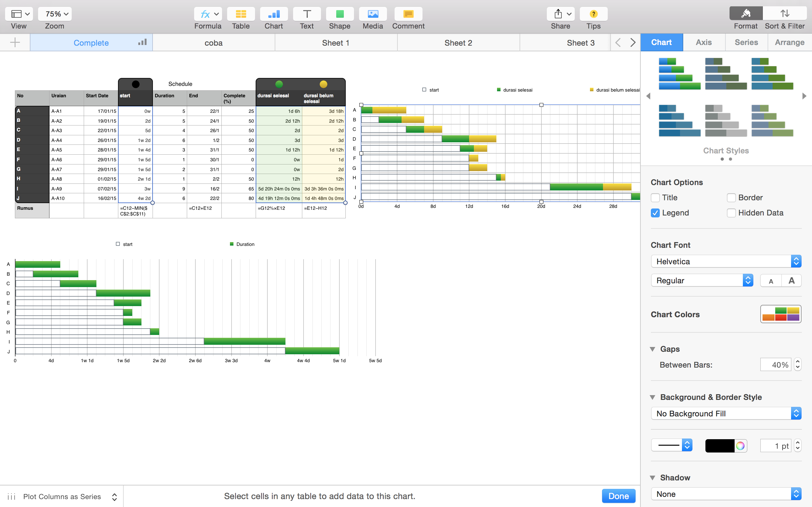Screen dimensions: 812x507
Task: Open the No Background Fill dropdown
Action: pos(726,414)
